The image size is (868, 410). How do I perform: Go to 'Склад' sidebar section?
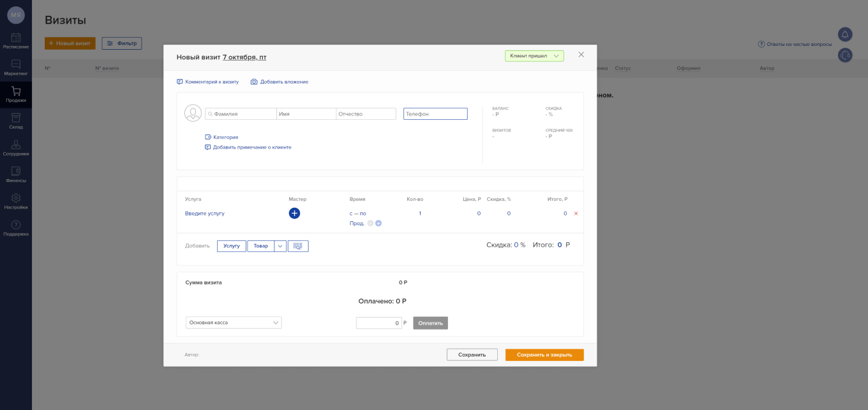click(x=16, y=121)
